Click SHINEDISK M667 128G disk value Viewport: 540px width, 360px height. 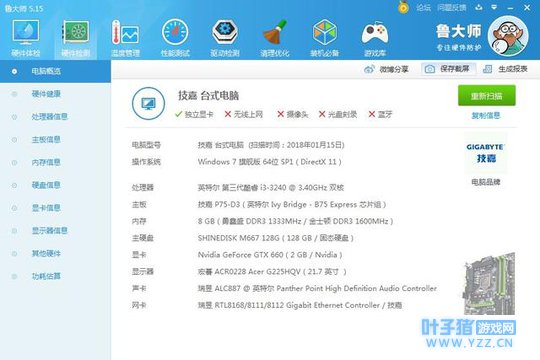click(276, 238)
